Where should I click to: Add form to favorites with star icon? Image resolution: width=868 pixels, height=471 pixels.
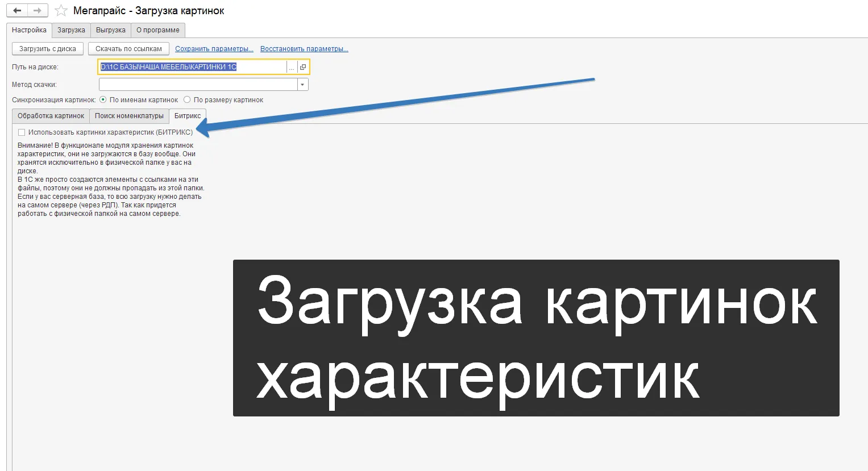click(x=61, y=11)
